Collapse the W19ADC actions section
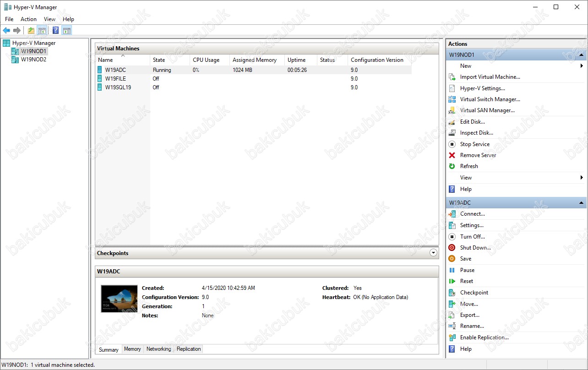Screen dimensions: 588x370 pos(581,202)
